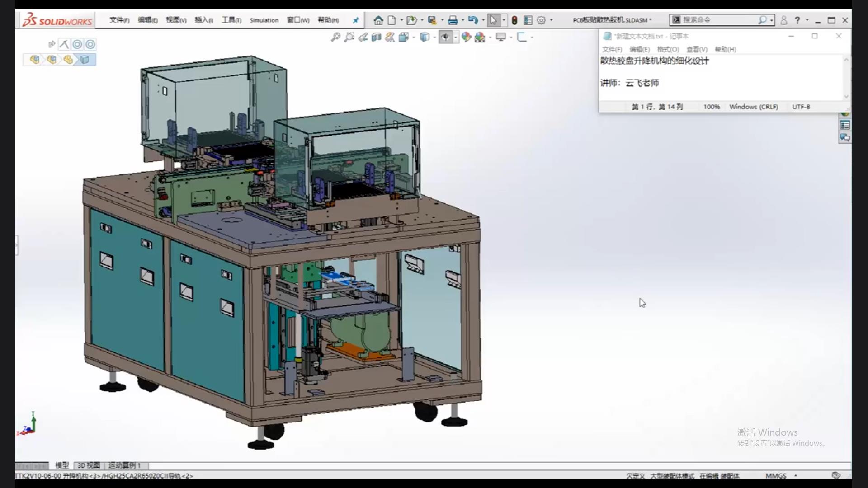Open SolidWorks 视图(V) menu
Screen dimensions: 868x488
pos(176,20)
